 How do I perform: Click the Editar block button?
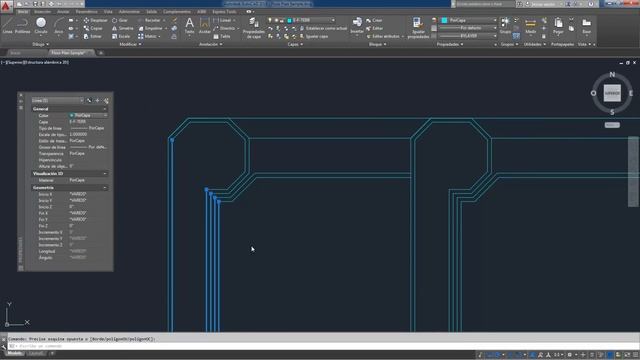click(x=375, y=28)
